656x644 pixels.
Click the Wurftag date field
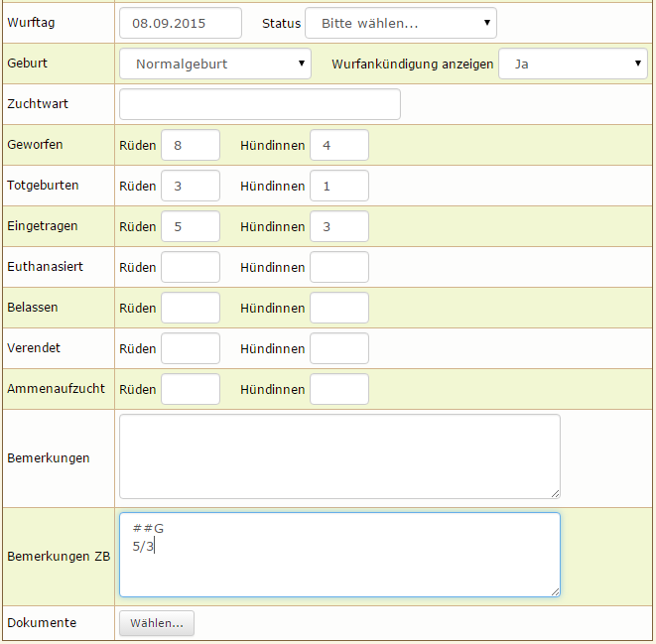(x=180, y=23)
